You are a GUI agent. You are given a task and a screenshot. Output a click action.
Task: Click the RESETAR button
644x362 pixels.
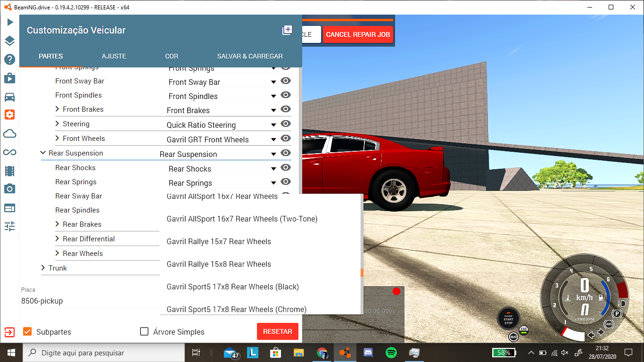pyautogui.click(x=278, y=331)
